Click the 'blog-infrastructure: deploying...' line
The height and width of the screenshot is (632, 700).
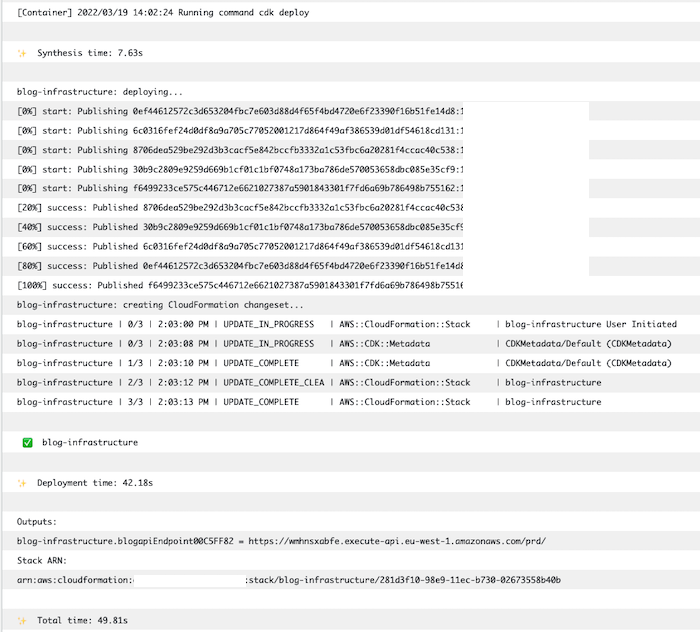coord(100,92)
